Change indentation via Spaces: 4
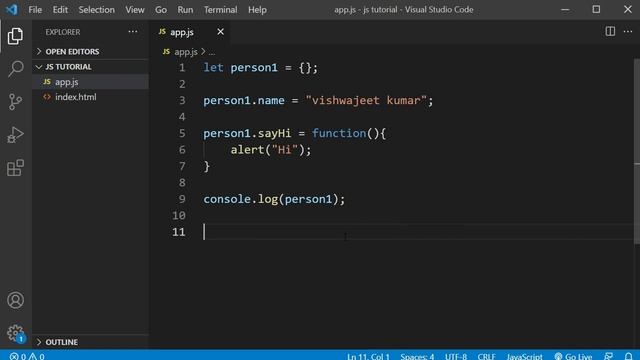Image resolution: width=640 pixels, height=360 pixels. click(417, 356)
